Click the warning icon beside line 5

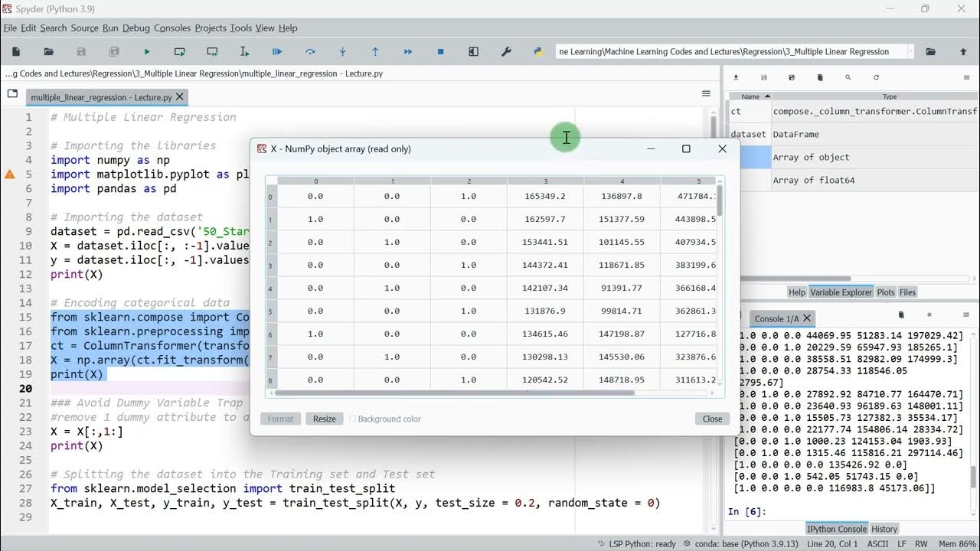tap(10, 174)
